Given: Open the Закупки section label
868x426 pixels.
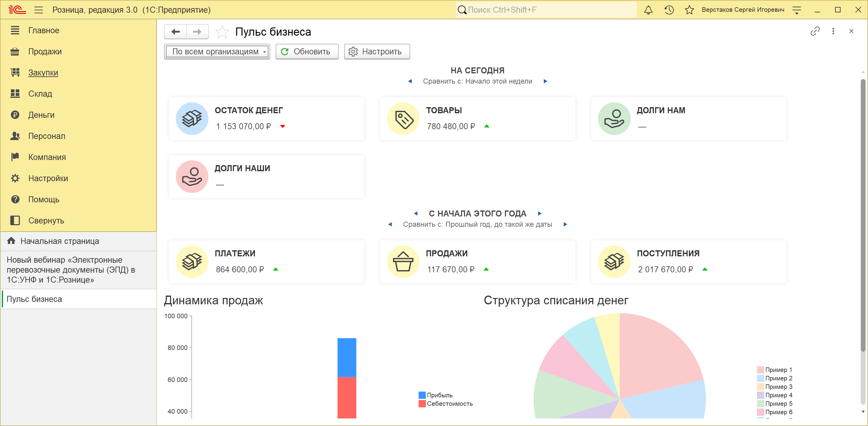Looking at the screenshot, I should [43, 72].
